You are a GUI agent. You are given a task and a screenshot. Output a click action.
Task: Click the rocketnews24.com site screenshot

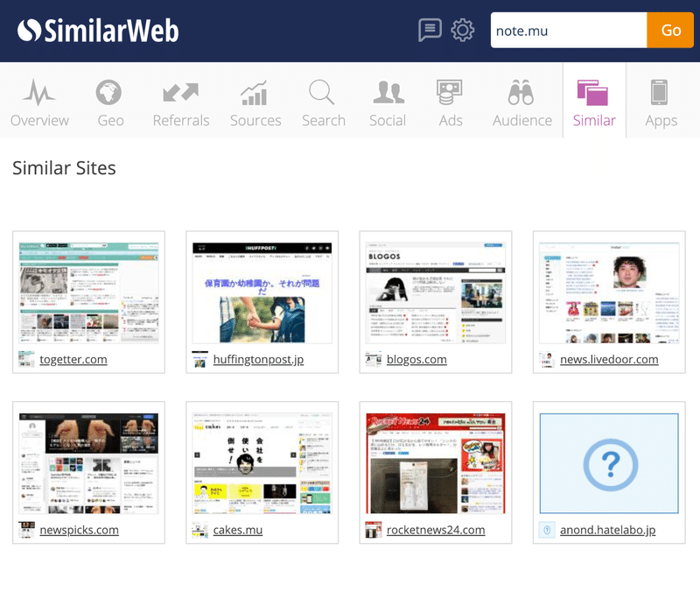(436, 463)
